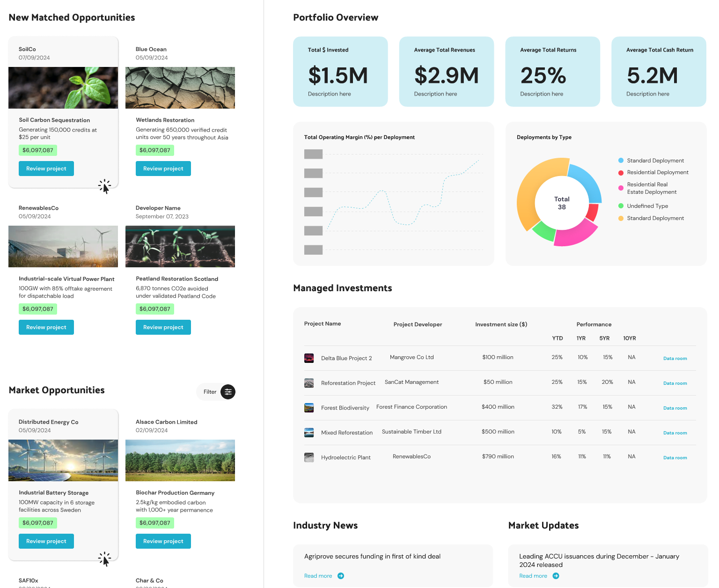Select the Average Total Revenues card

point(447,72)
